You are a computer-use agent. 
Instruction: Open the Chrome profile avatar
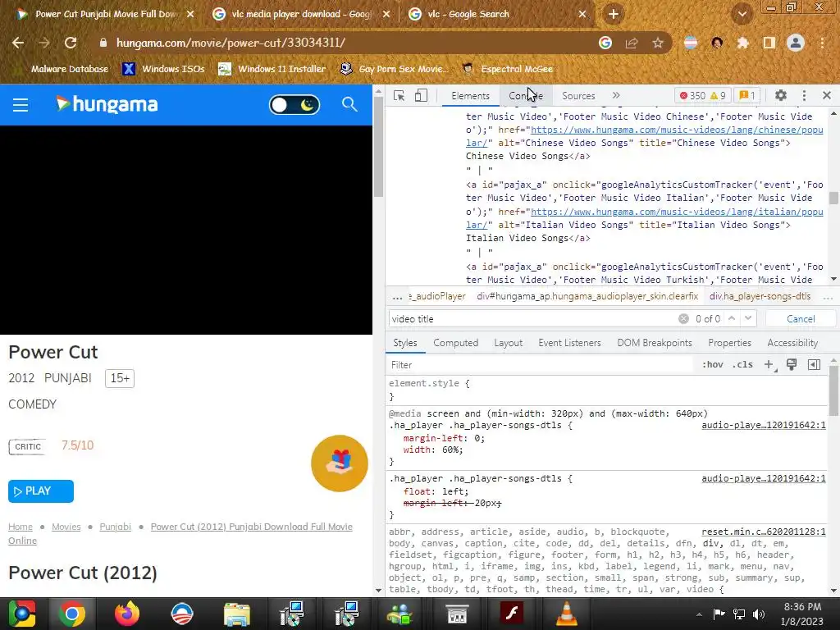click(796, 43)
